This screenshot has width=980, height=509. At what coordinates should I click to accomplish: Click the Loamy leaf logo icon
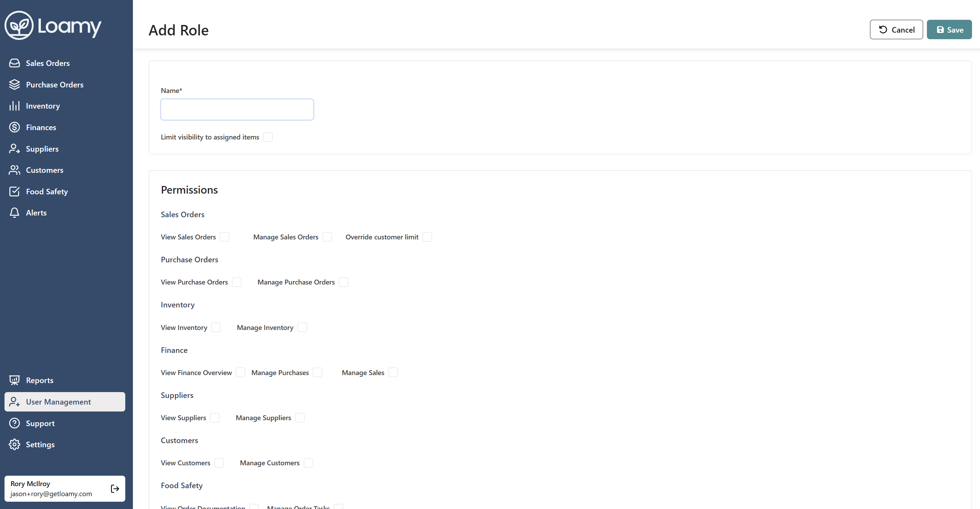(x=19, y=25)
